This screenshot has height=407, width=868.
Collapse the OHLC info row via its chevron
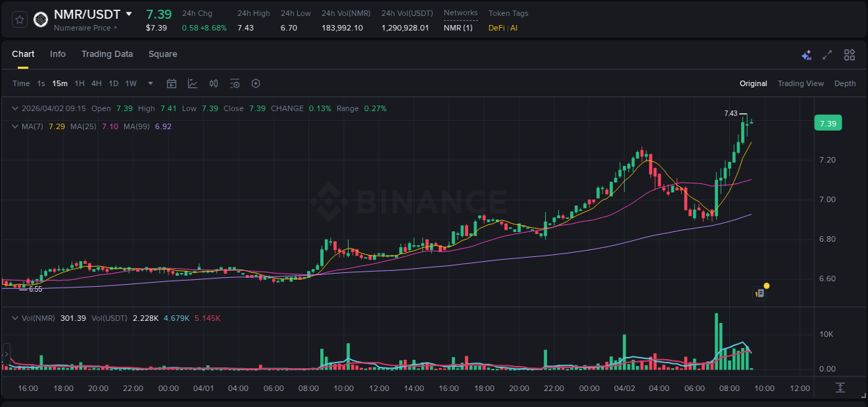pos(15,108)
